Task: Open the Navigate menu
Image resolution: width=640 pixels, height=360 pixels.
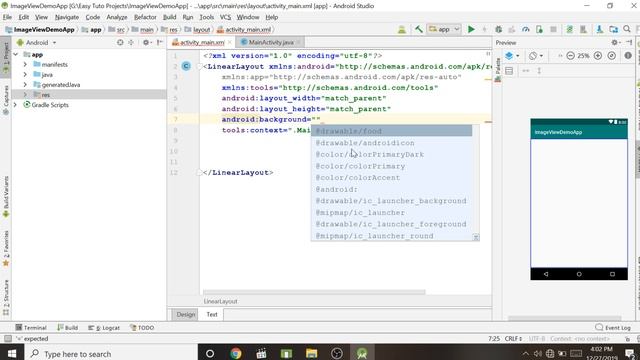Action: (x=67, y=17)
